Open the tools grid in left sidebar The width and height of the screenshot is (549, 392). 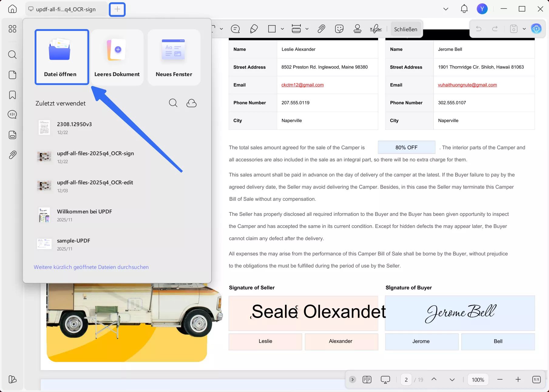(x=12, y=29)
